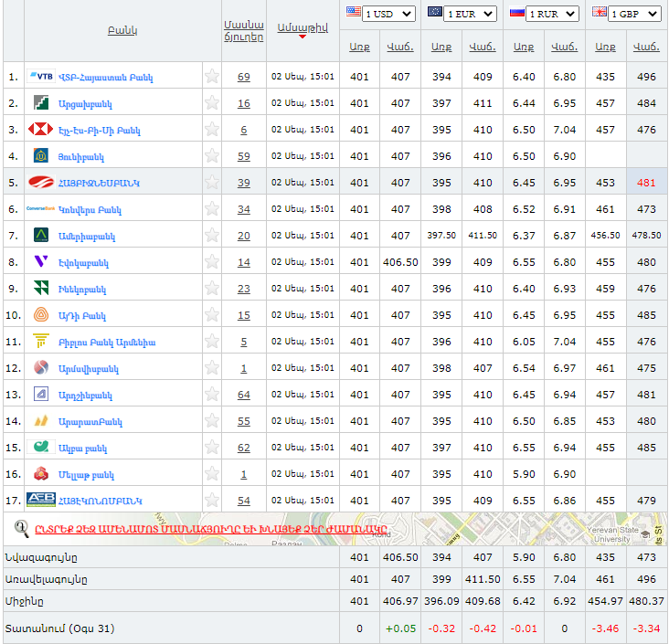The width and height of the screenshot is (669, 644).
Task: Click the 454.97 average GBP buy value
Action: [605, 601]
